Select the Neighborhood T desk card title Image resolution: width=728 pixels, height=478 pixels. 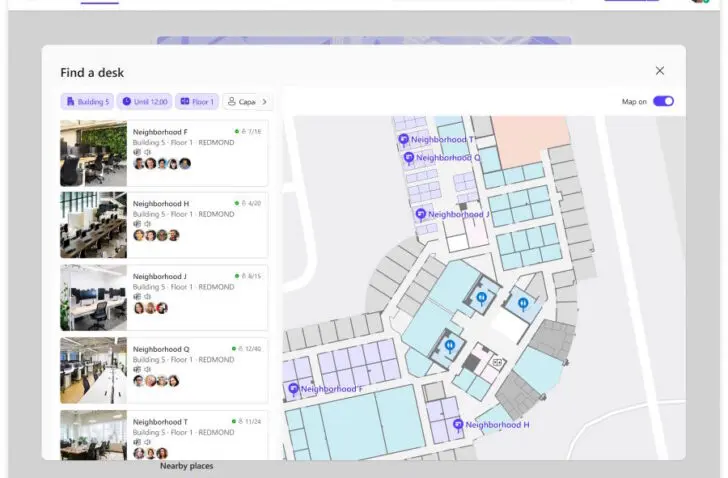point(160,422)
